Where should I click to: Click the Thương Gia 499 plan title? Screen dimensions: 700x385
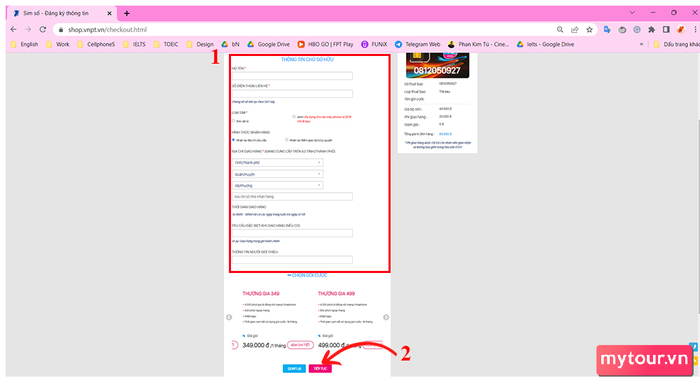click(336, 293)
